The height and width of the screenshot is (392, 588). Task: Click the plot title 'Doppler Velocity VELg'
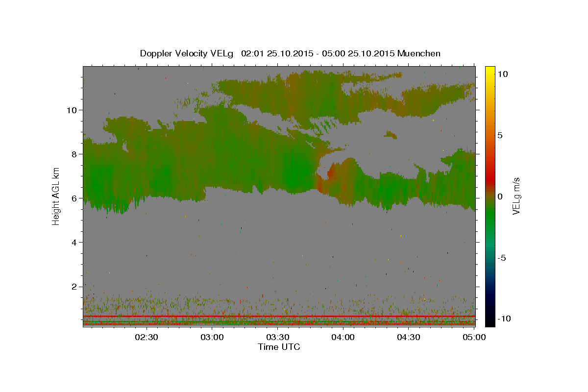point(188,53)
